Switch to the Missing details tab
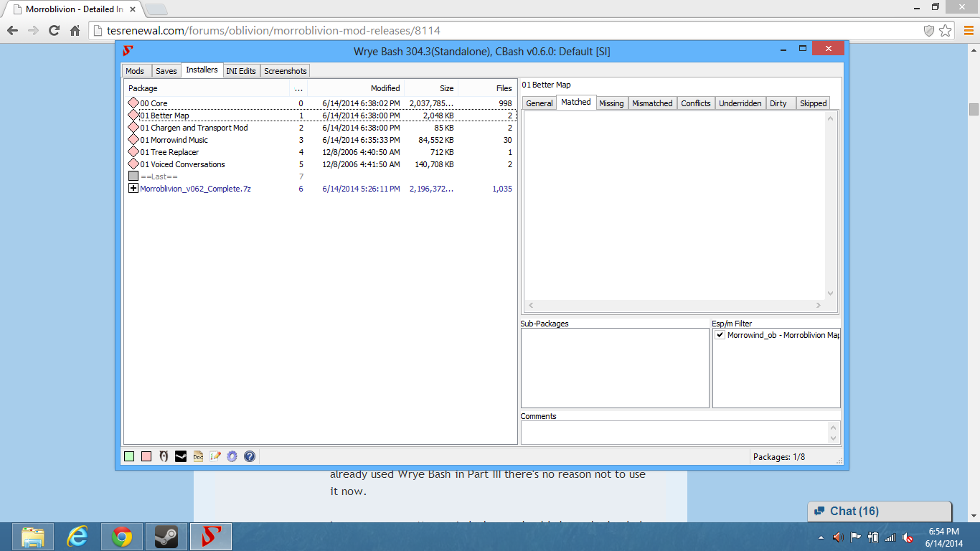 (611, 103)
